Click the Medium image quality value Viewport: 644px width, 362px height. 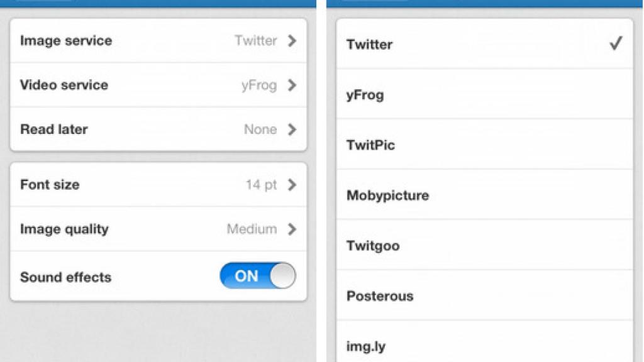click(252, 229)
